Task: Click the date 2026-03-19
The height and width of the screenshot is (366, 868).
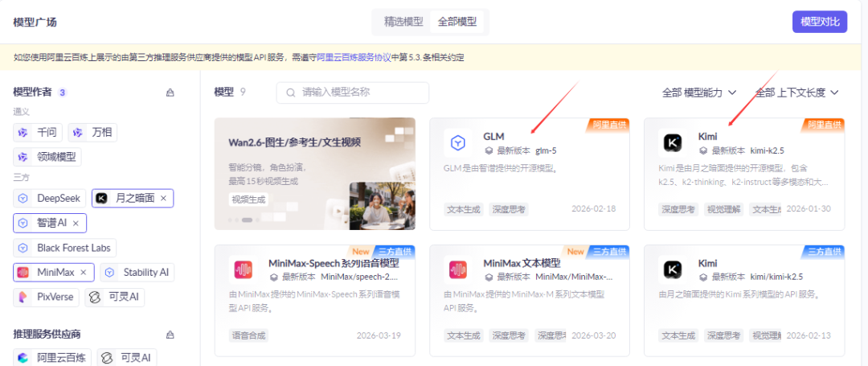Action: 379,335
